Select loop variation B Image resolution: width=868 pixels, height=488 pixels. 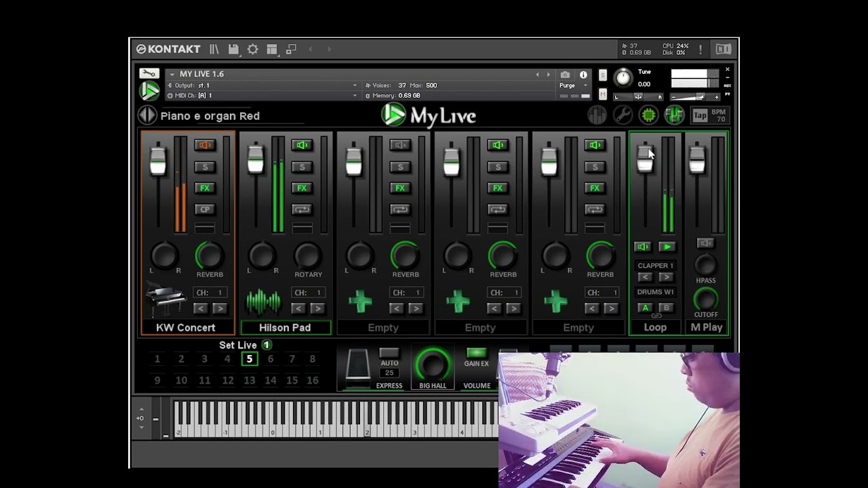coord(666,308)
